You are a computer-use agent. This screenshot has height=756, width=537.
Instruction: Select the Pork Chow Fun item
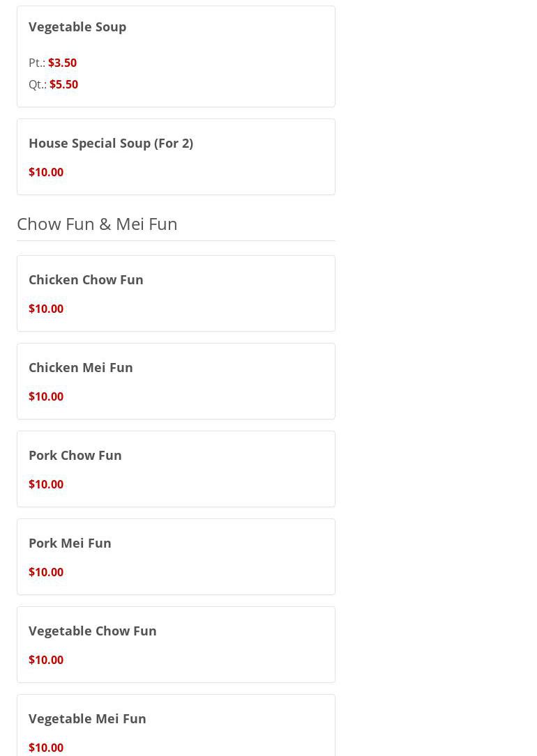pos(75,455)
